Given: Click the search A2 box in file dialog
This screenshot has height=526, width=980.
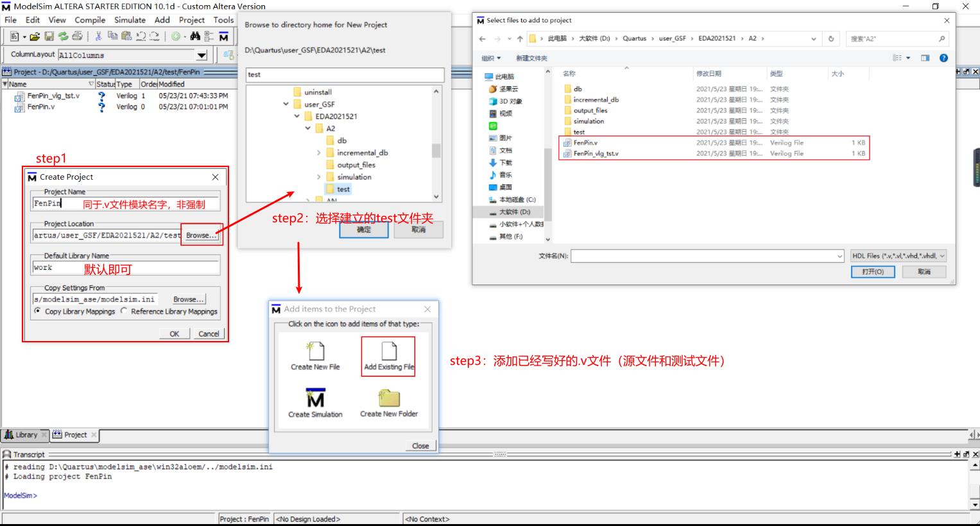Looking at the screenshot, I should (897, 39).
